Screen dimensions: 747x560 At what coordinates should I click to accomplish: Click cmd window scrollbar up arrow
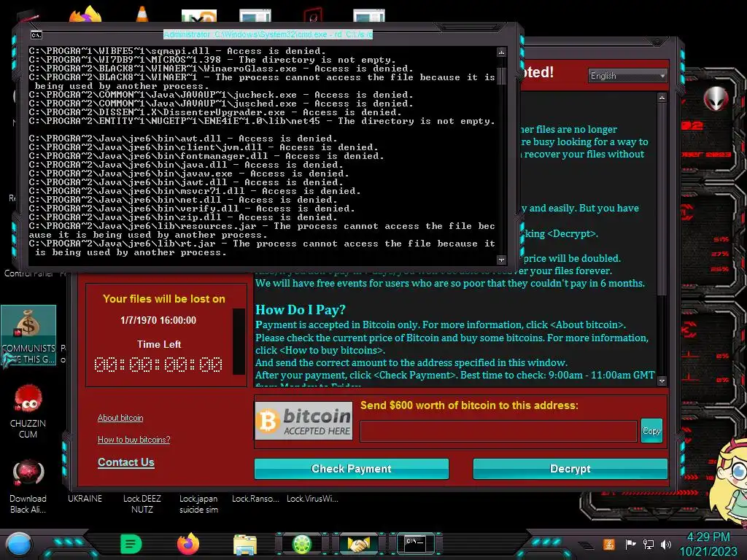[501, 52]
